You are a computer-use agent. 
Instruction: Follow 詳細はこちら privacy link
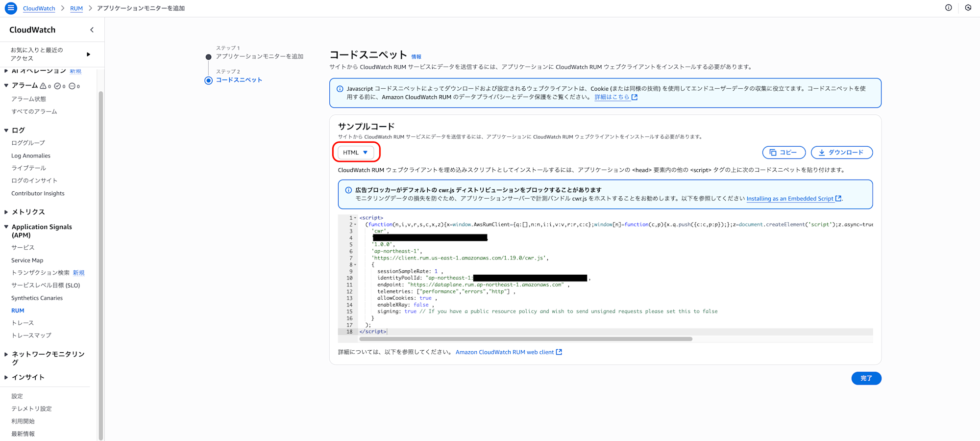click(x=612, y=97)
